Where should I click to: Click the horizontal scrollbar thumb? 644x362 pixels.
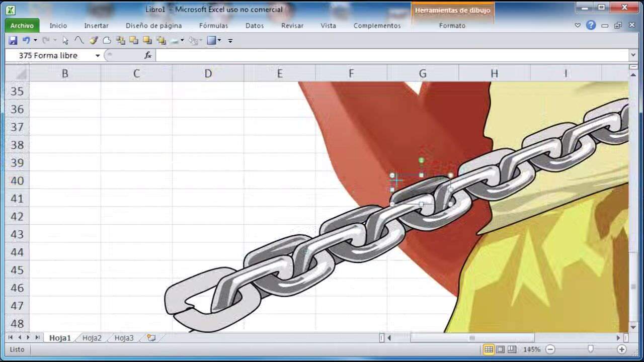(x=472, y=338)
